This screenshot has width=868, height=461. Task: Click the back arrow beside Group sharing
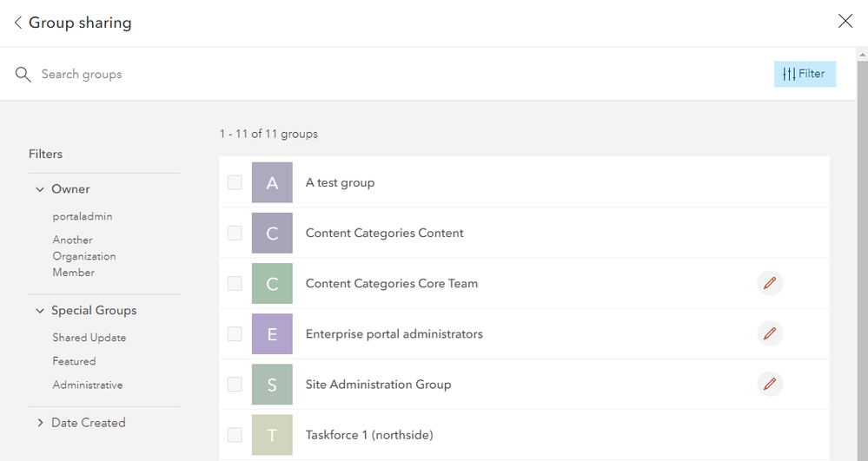[18, 23]
